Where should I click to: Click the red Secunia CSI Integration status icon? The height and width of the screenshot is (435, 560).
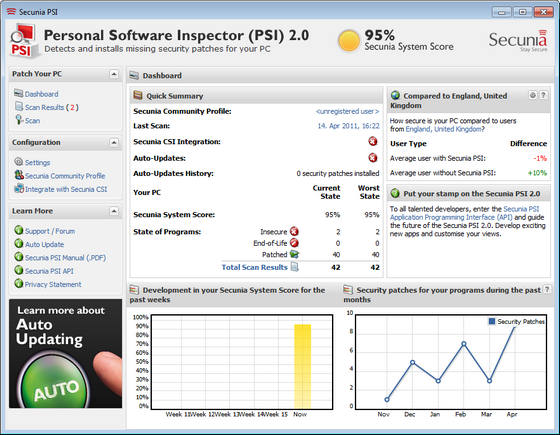(373, 141)
